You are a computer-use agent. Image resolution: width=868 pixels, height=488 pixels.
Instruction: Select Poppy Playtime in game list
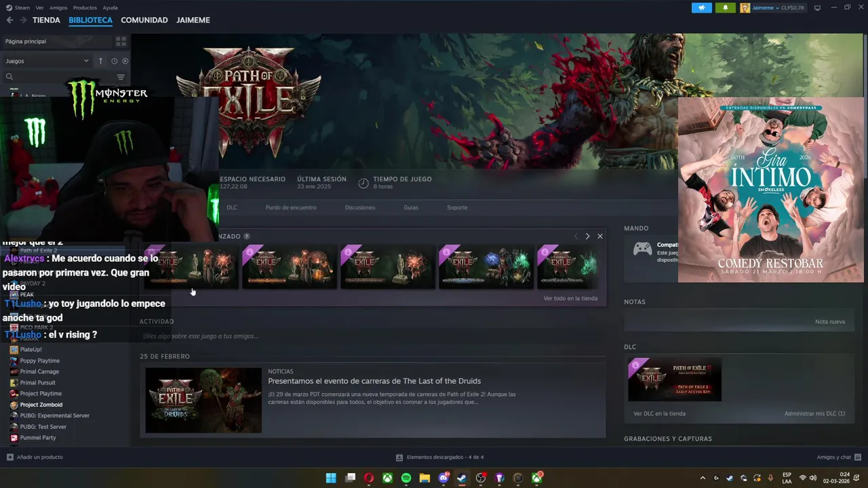tap(39, 361)
